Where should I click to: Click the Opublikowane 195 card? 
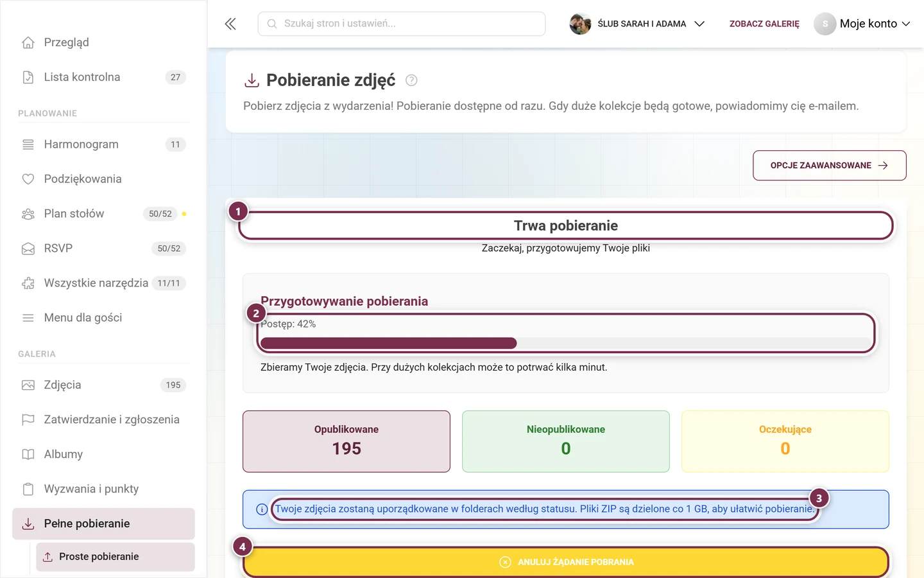click(x=346, y=442)
